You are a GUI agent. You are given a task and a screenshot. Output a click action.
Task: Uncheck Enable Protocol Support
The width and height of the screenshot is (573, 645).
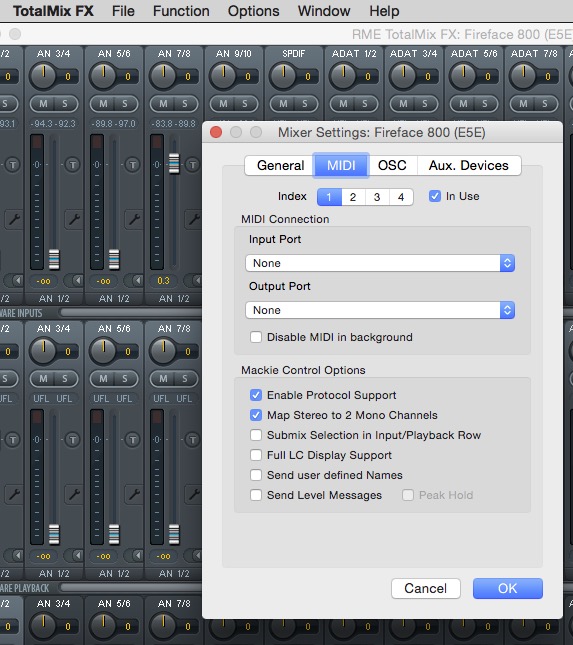[x=256, y=395]
